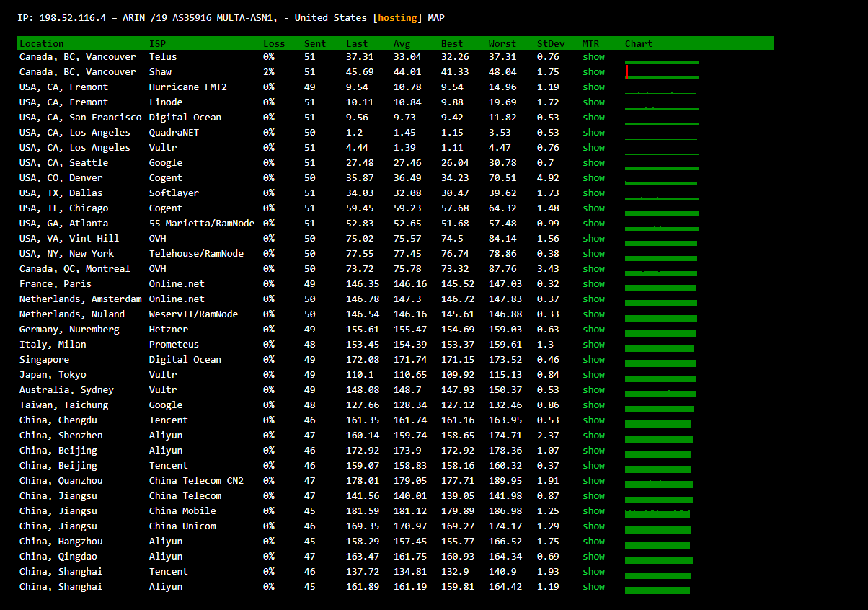Show MTR for Nuremberg Hetzner row
Viewport: 868px width, 610px height.
point(593,329)
